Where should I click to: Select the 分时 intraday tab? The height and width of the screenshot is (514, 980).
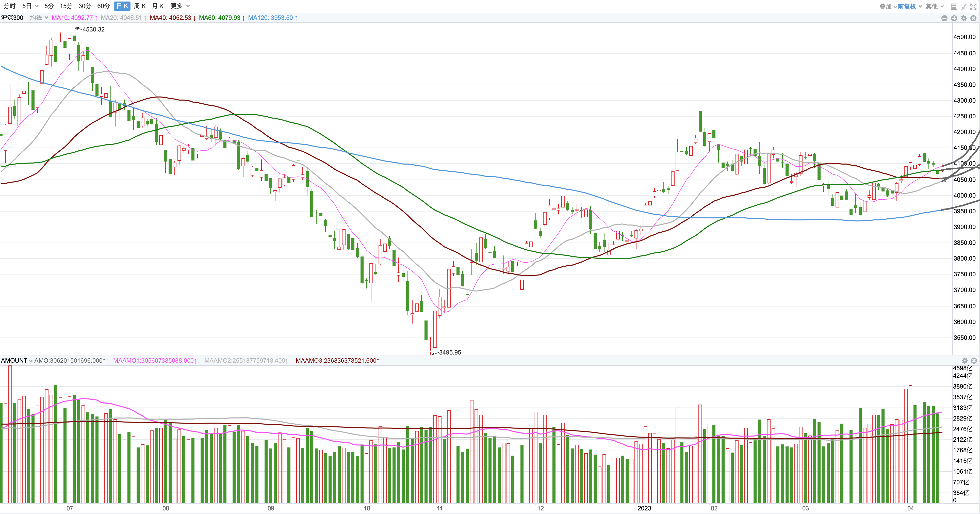[9, 6]
